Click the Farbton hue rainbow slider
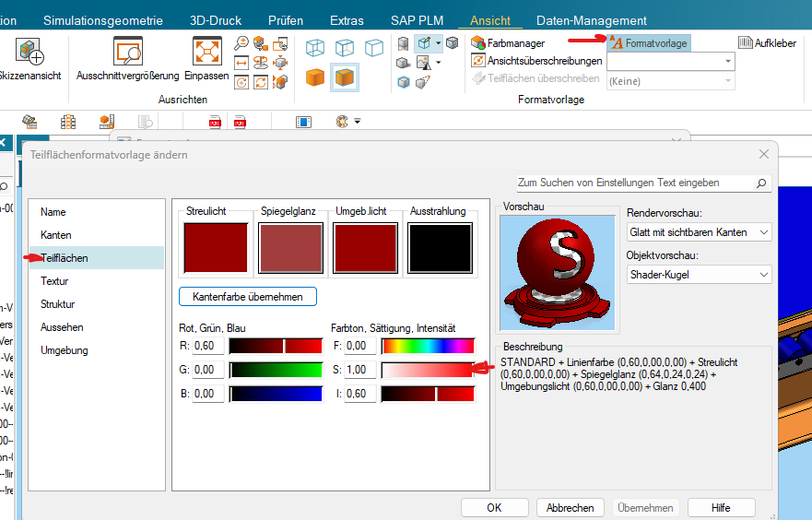This screenshot has height=520, width=812. [428, 346]
